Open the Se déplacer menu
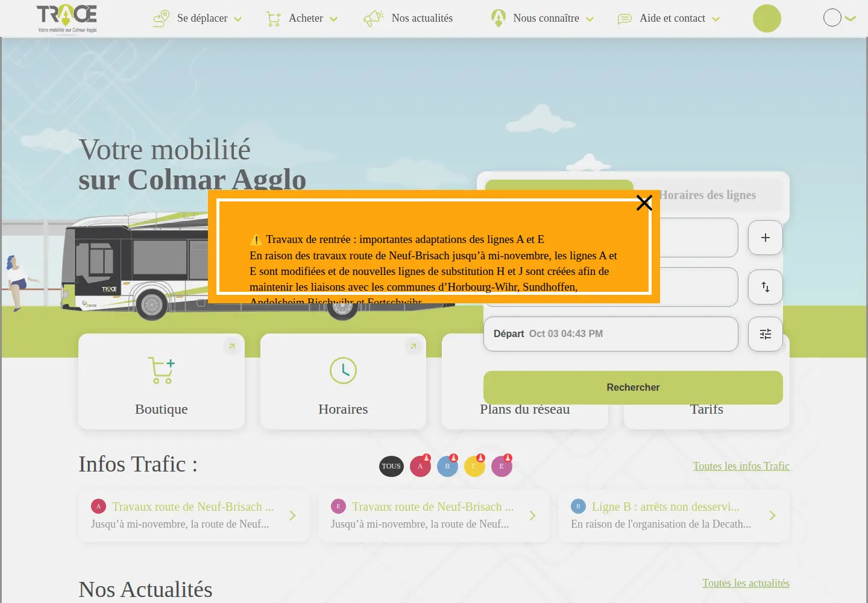This screenshot has height=603, width=868. click(x=197, y=19)
